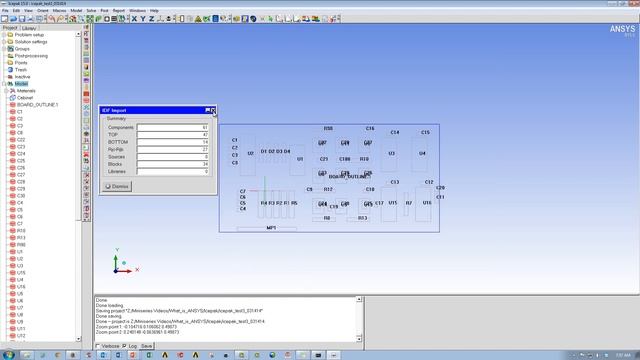Screen dimensions: 640x360
Task: Click the open project toolbar icon
Action: (x=13, y=19)
